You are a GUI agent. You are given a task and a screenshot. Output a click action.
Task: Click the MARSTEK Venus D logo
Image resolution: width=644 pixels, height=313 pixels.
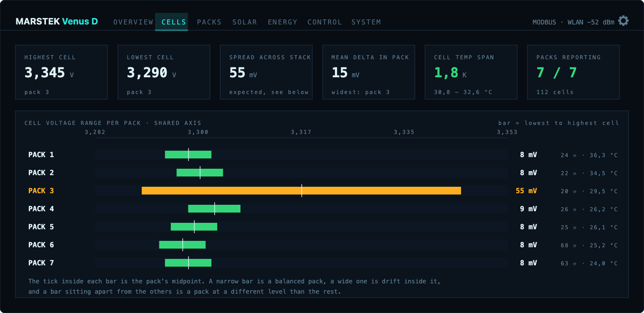pos(57,21)
